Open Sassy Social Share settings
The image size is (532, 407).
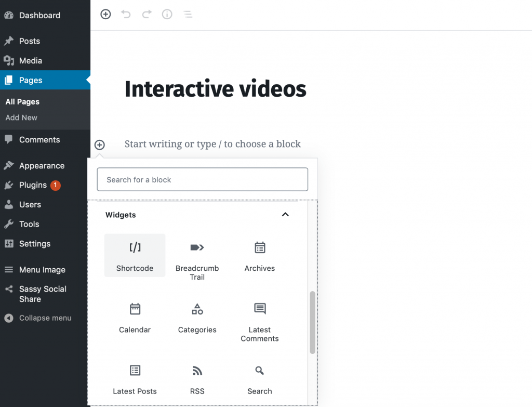tap(45, 294)
